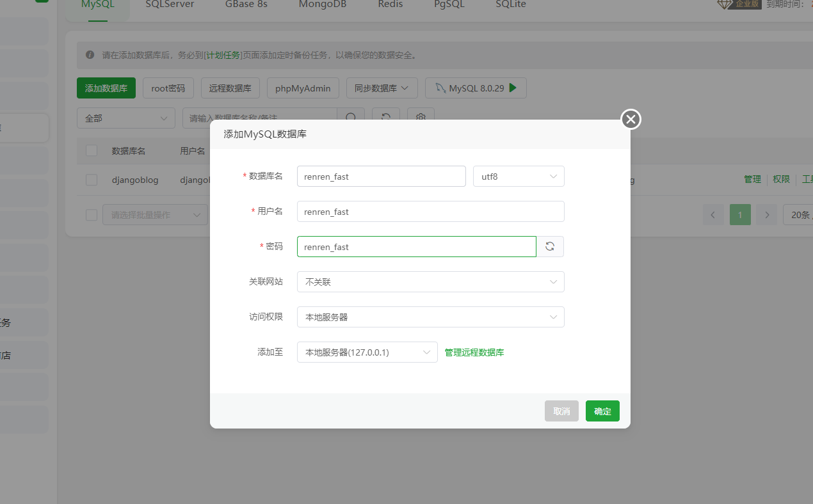Regenerate random password with refresh icon
Screen dimensions: 813x504
(549, 247)
